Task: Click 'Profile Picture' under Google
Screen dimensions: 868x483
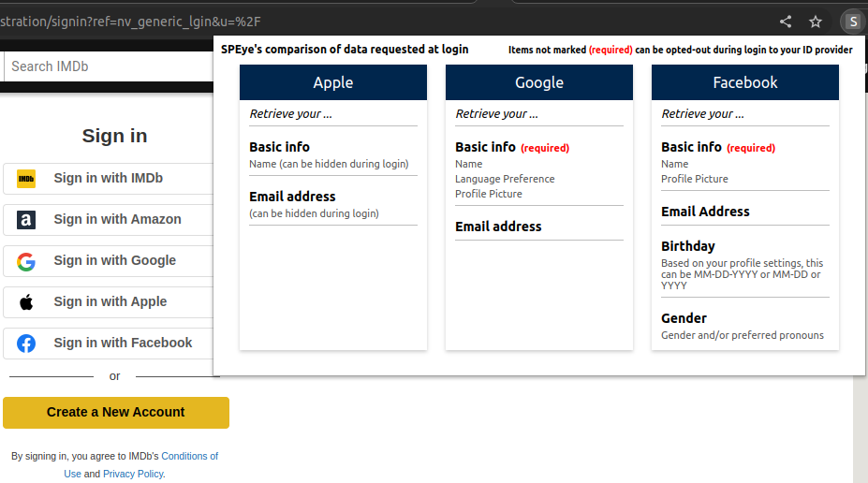Action: tap(489, 194)
